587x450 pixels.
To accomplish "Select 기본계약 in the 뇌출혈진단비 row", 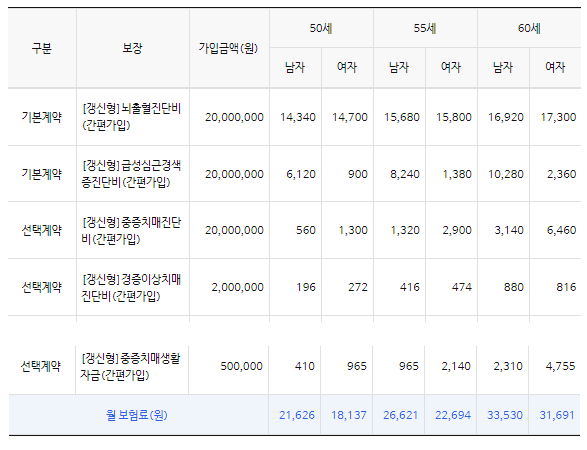I will pos(42,117).
